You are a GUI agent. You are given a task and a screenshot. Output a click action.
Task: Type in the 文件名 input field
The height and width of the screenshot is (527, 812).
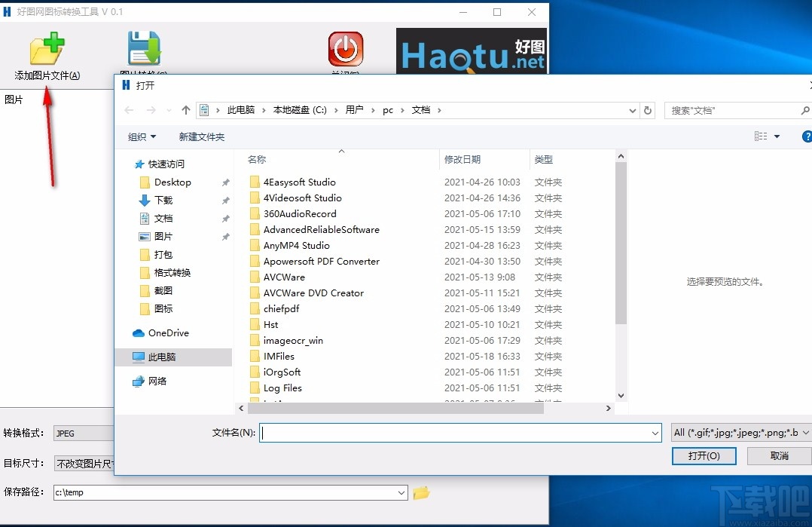coord(459,432)
